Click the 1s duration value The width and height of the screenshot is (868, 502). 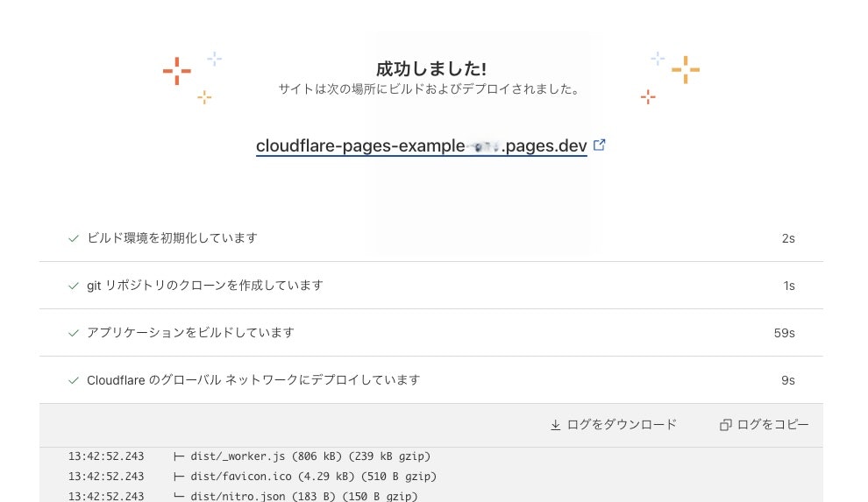(789, 286)
